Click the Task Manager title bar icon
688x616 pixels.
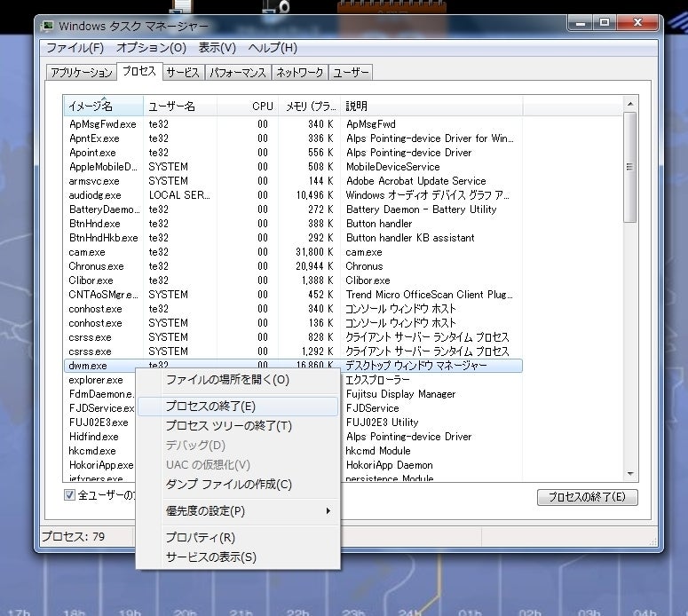tap(47, 26)
